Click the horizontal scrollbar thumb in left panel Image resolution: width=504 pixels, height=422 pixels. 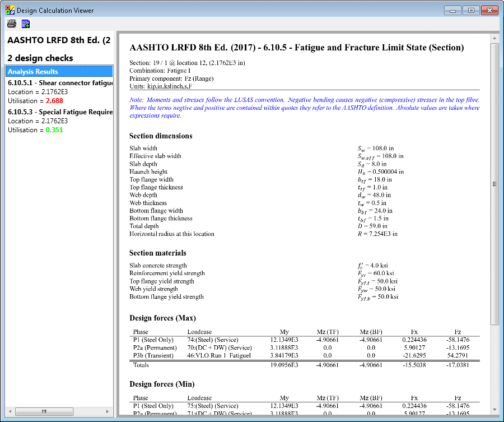pyautogui.click(x=44, y=411)
